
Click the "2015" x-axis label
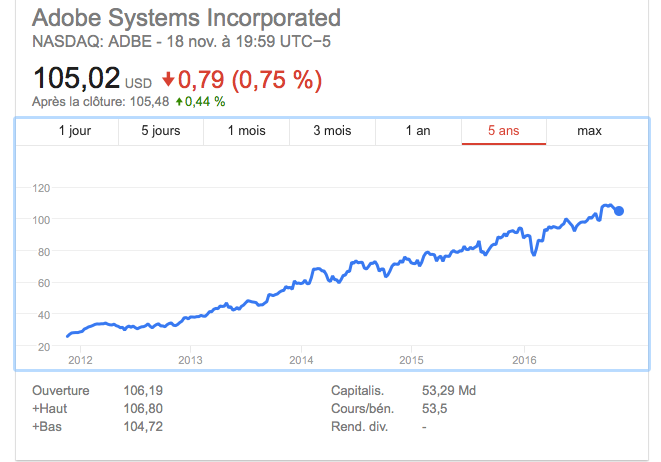(x=411, y=360)
